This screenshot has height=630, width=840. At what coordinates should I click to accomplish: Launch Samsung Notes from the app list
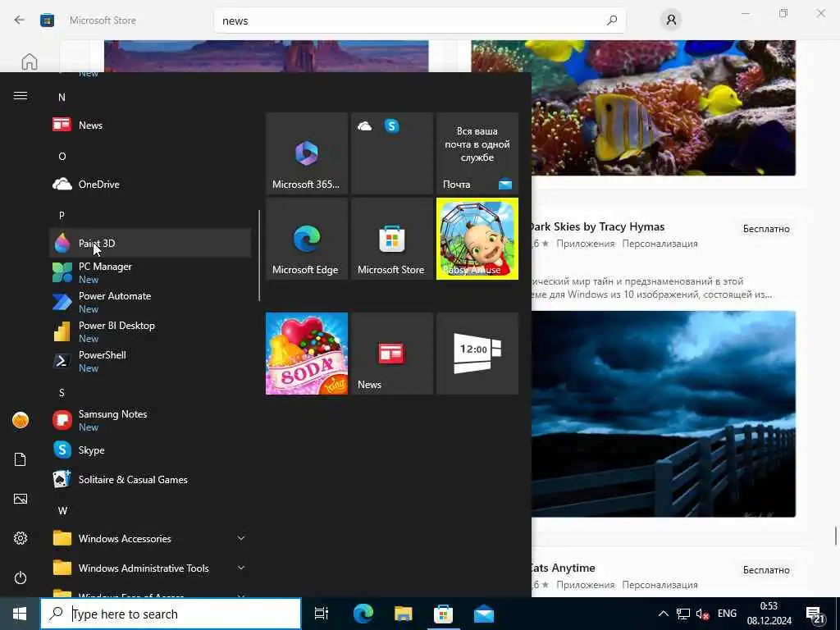150,421
